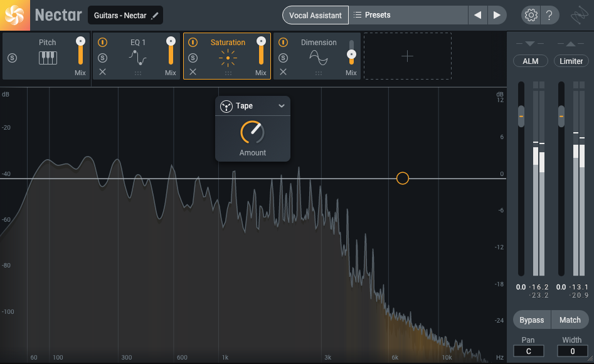Select the EQ 1 curve icon

click(137, 58)
